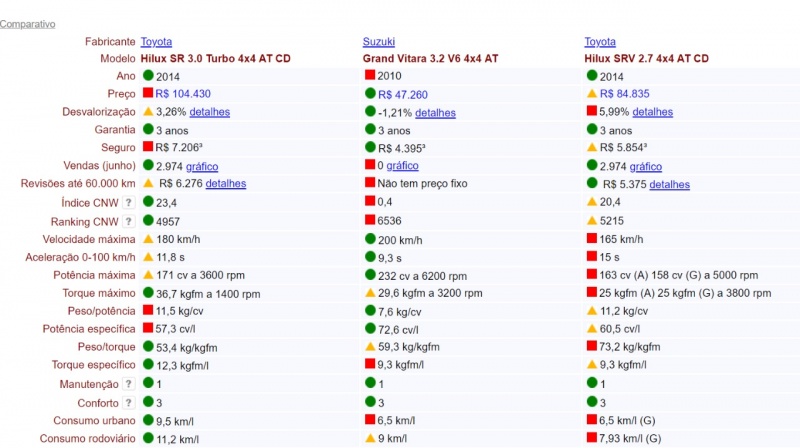Click the value 171 cv a 3600 rpm
The width and height of the screenshot is (800, 448).
click(201, 275)
